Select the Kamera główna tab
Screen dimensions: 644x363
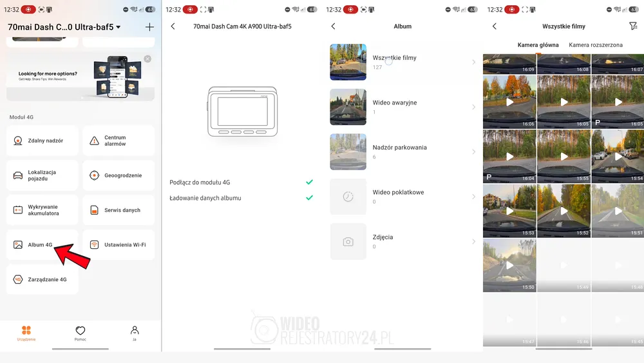(x=538, y=45)
